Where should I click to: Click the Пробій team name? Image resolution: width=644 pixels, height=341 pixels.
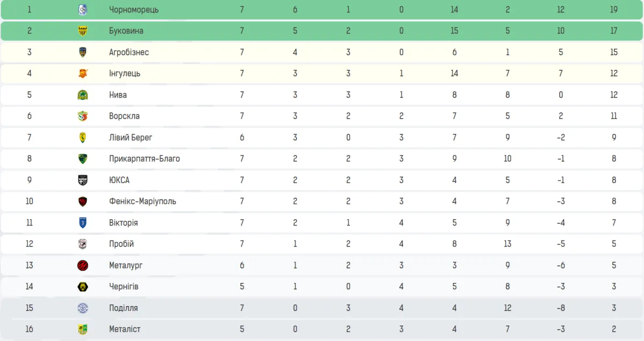click(121, 244)
